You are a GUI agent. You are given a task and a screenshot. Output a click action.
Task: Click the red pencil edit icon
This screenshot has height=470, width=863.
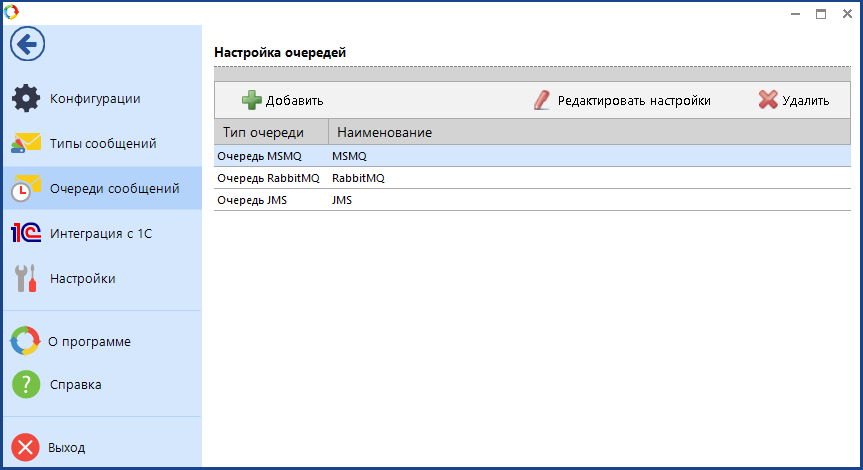(542, 100)
